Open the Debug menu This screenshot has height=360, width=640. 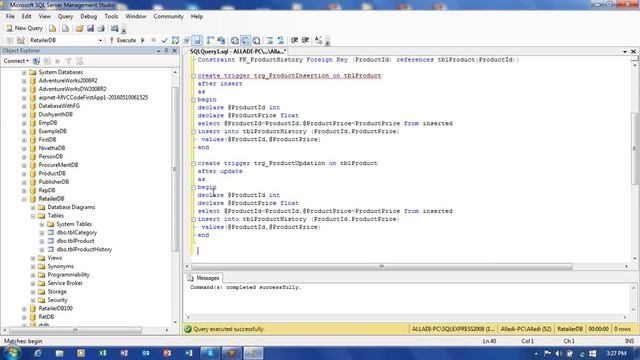[89, 16]
